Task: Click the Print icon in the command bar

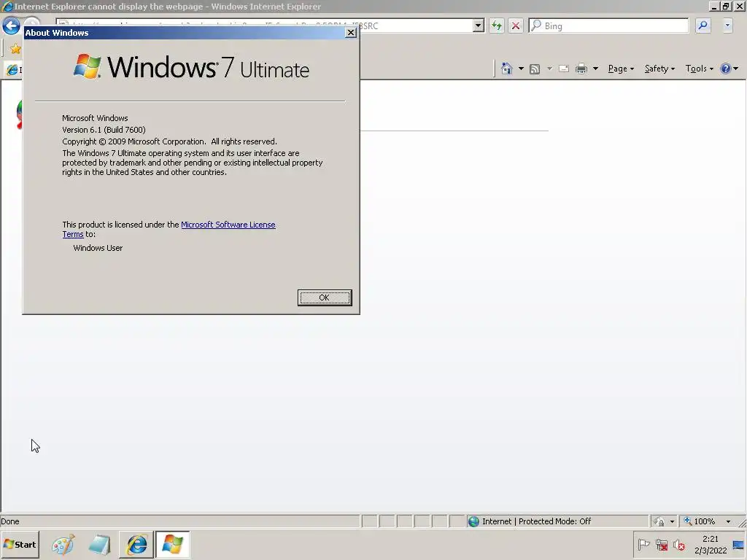Action: tap(581, 69)
